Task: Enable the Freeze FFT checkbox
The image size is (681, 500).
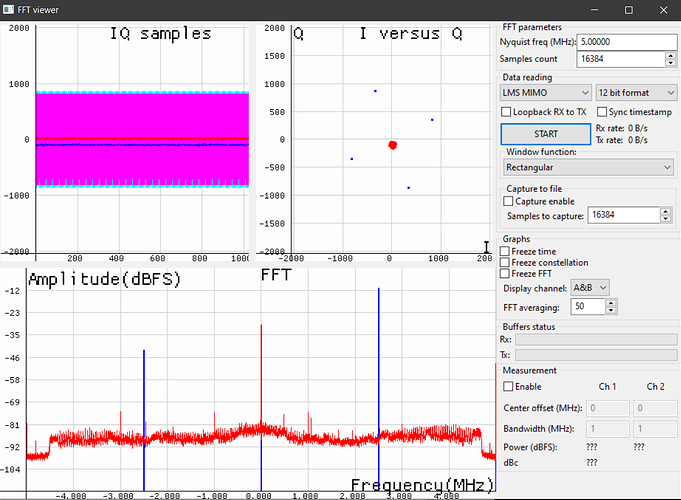Action: [x=504, y=273]
